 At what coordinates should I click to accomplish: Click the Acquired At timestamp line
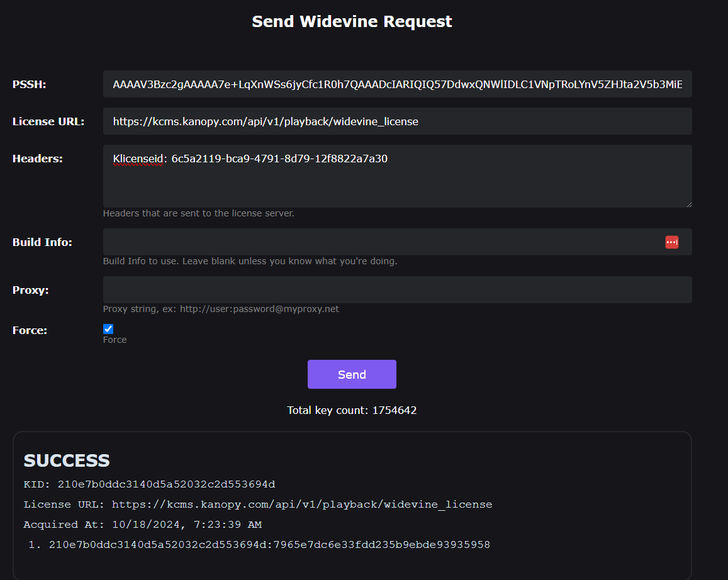tap(143, 525)
